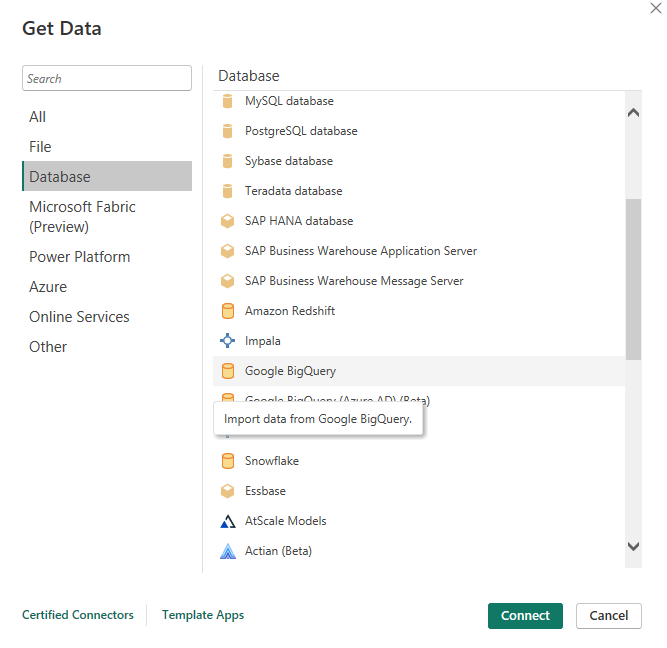Click the SAP HANA database cube icon
This screenshot has width=667, height=648.
[228, 221]
